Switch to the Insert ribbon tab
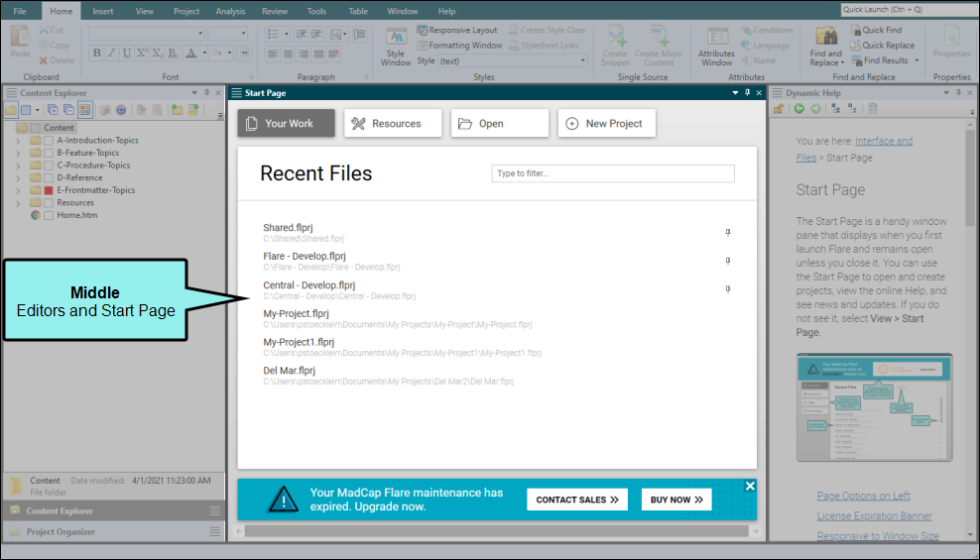The height and width of the screenshot is (560, 980). click(x=103, y=11)
